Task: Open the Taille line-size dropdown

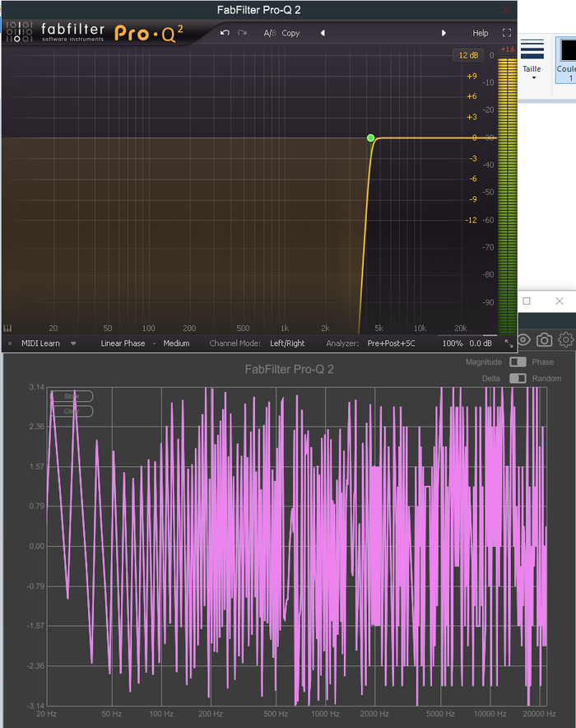Action: coord(532,59)
